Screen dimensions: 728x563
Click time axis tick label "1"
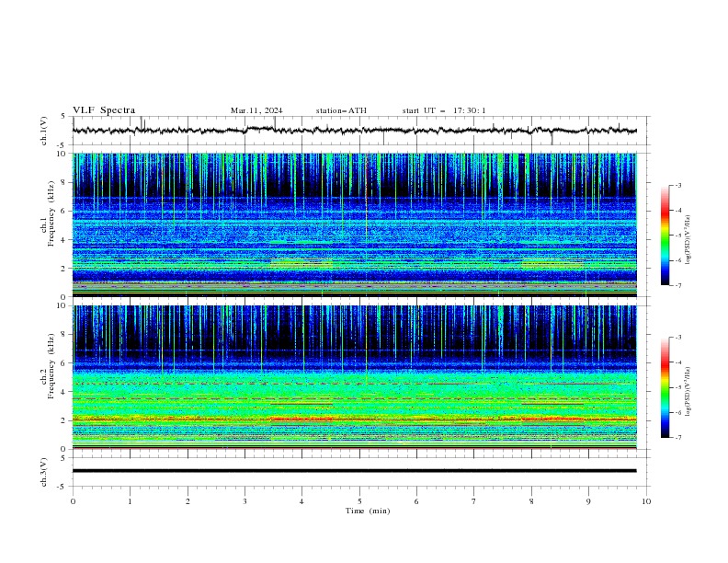(x=130, y=501)
